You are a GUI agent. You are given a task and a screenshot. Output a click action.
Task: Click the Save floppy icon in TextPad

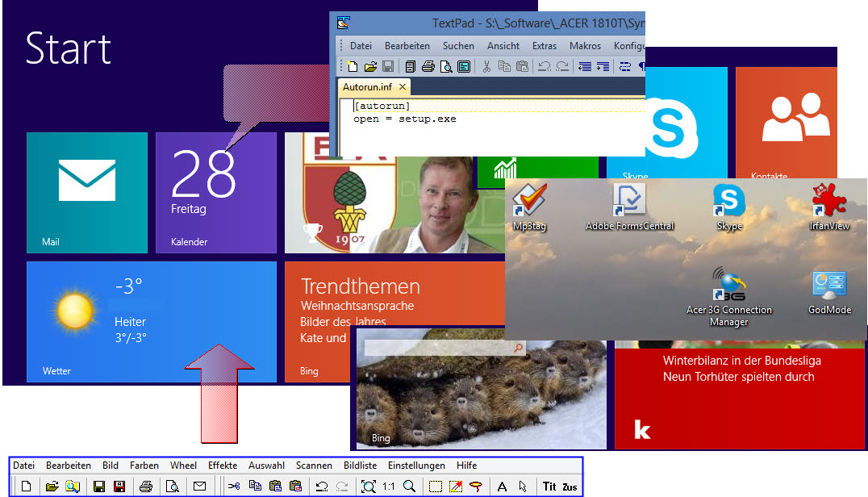[x=388, y=67]
